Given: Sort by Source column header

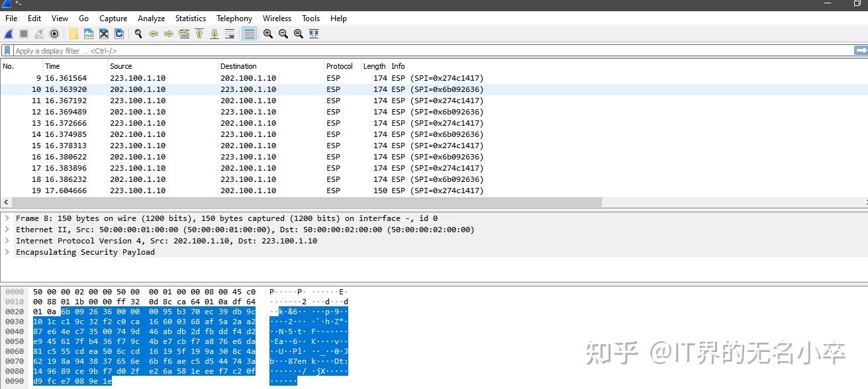Looking at the screenshot, I should [163, 66].
